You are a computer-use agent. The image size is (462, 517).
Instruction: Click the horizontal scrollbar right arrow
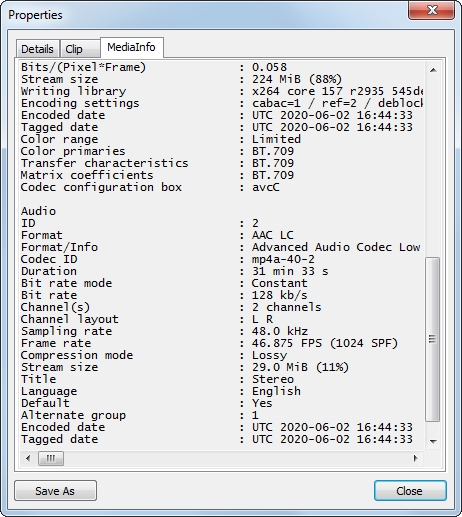click(x=415, y=459)
